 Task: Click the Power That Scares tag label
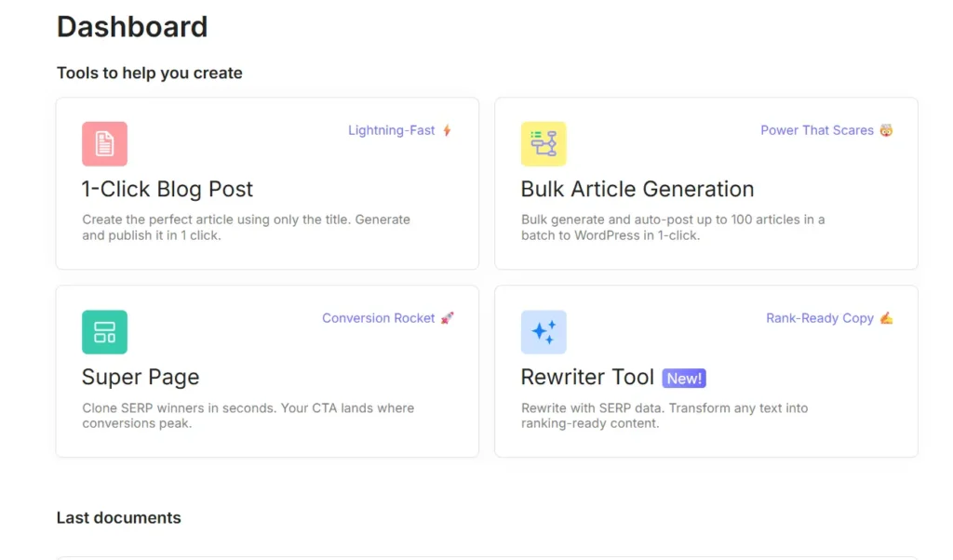pos(817,130)
